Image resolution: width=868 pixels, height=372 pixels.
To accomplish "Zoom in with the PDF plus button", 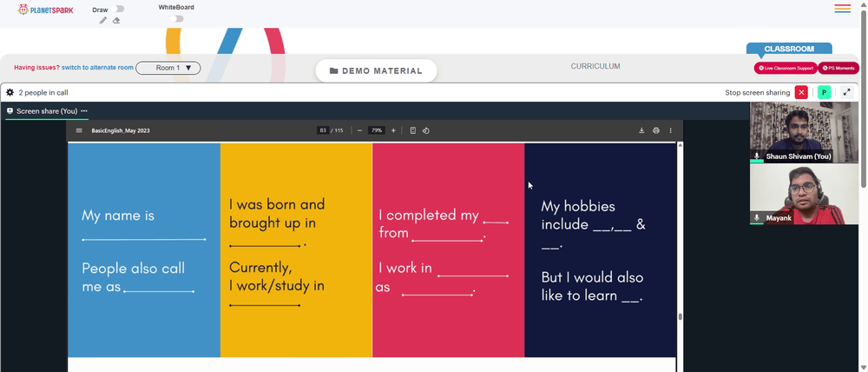I will [x=393, y=131].
